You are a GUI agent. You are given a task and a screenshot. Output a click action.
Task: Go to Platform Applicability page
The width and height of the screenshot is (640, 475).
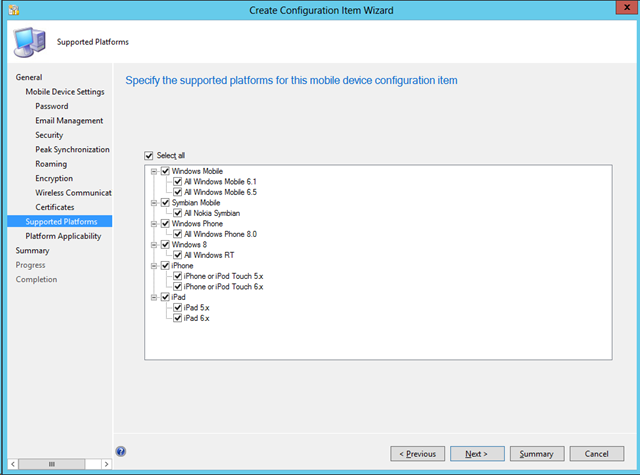pyautogui.click(x=63, y=236)
